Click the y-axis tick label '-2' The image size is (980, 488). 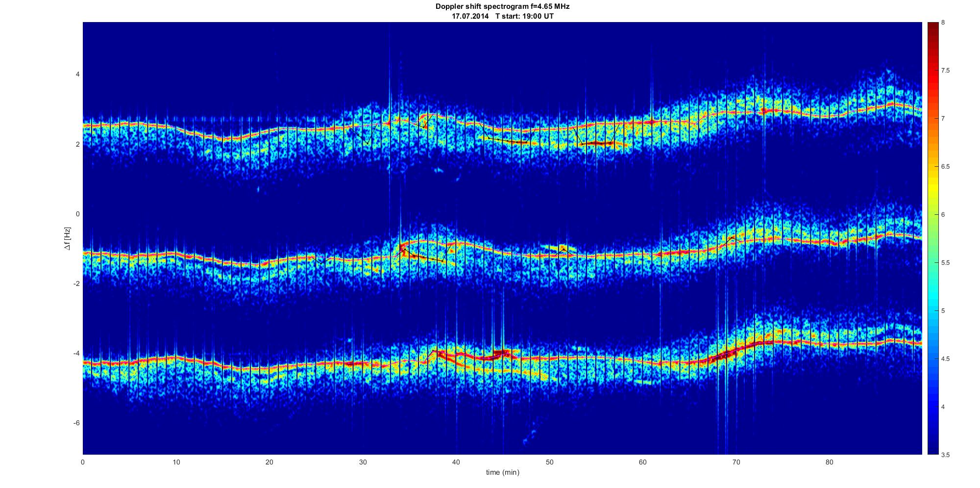(x=76, y=284)
